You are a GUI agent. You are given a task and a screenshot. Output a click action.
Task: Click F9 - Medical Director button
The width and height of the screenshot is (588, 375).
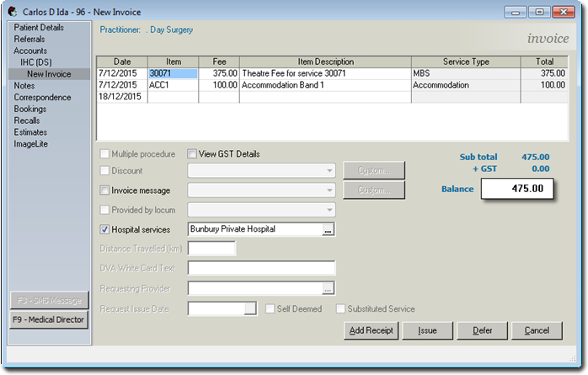tap(49, 320)
